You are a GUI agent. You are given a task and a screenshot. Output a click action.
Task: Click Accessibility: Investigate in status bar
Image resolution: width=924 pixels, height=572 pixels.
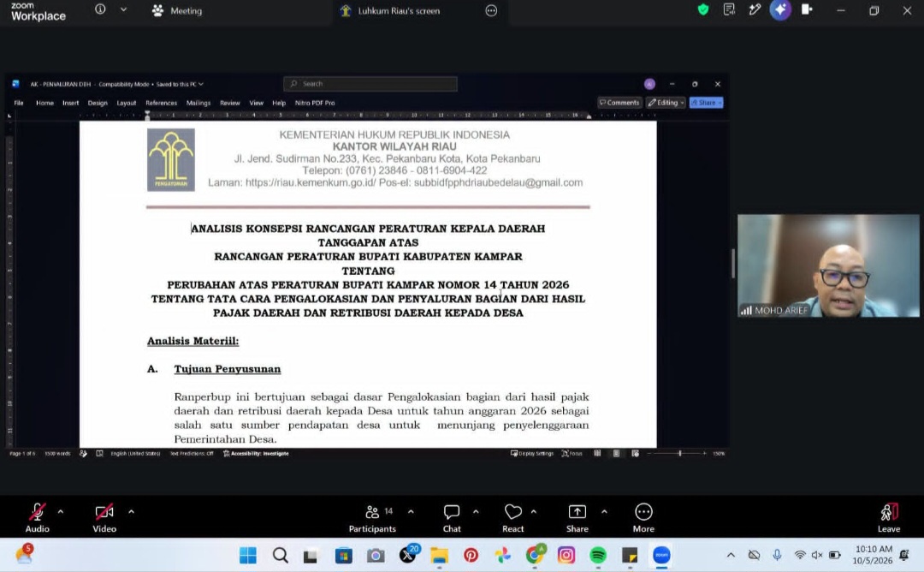click(257, 454)
